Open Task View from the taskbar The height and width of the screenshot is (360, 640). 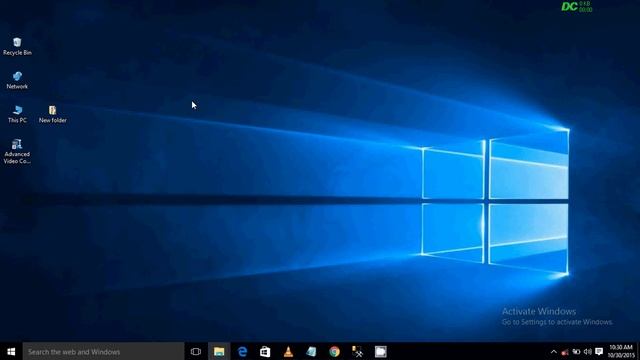click(x=196, y=351)
